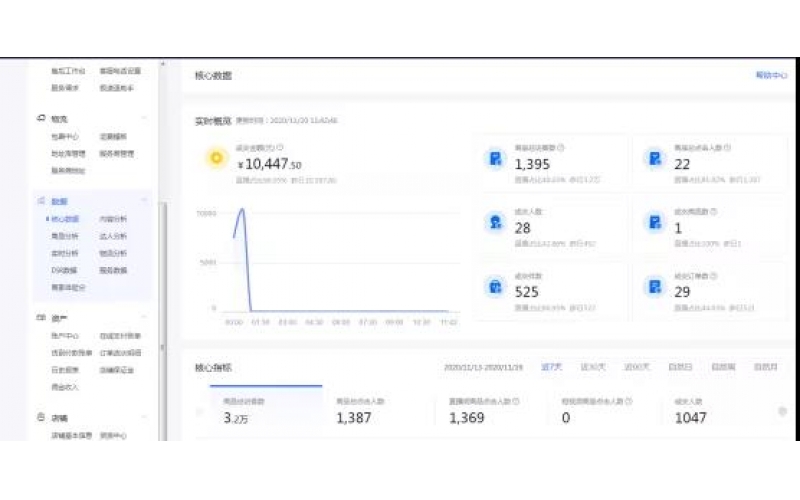The image size is (800, 500).
Task: Click the help icon beside the ¥10,447.50 label
Action: (280, 146)
